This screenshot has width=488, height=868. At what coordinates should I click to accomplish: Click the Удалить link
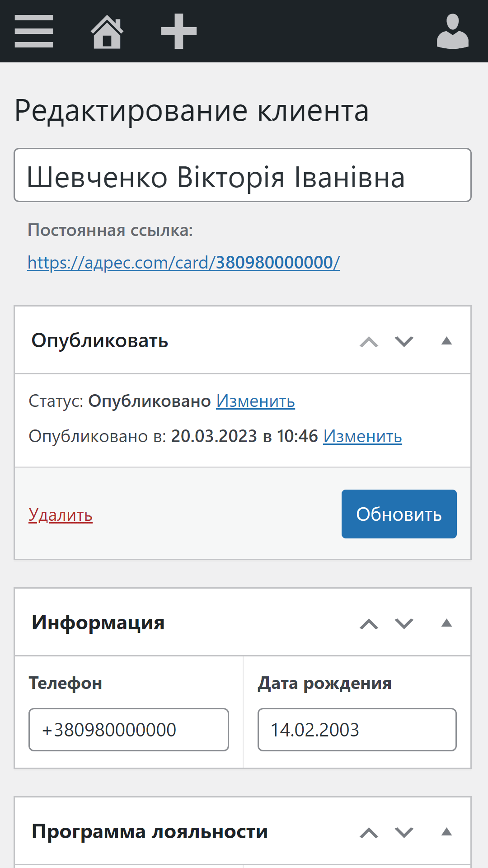(x=61, y=515)
